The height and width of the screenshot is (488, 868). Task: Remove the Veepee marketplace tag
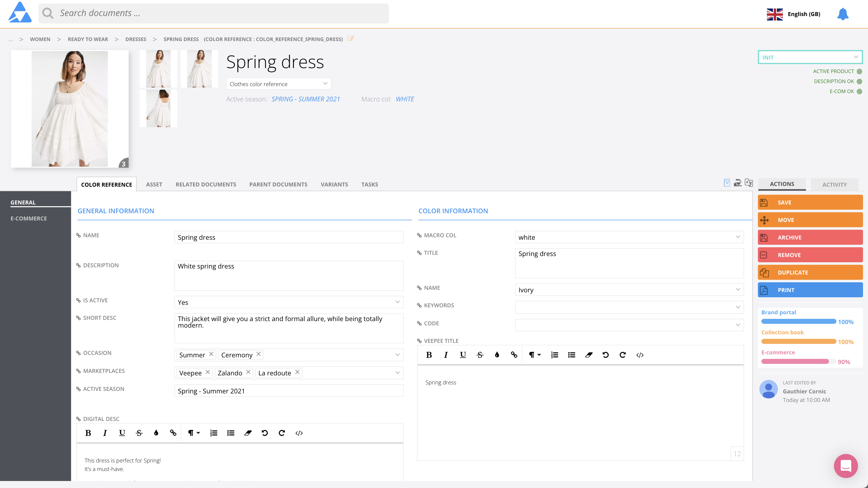pos(207,372)
